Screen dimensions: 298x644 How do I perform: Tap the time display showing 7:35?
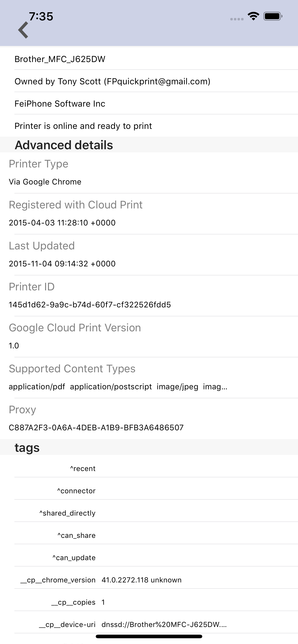[41, 16]
